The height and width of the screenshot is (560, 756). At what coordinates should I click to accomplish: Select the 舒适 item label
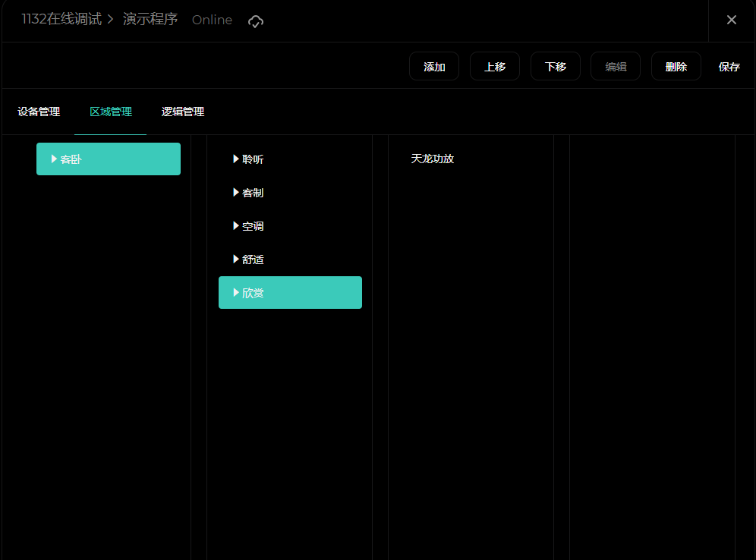click(x=253, y=260)
